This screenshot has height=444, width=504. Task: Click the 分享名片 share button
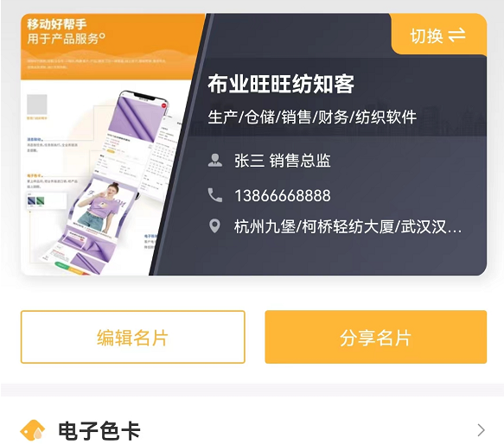[376, 337]
